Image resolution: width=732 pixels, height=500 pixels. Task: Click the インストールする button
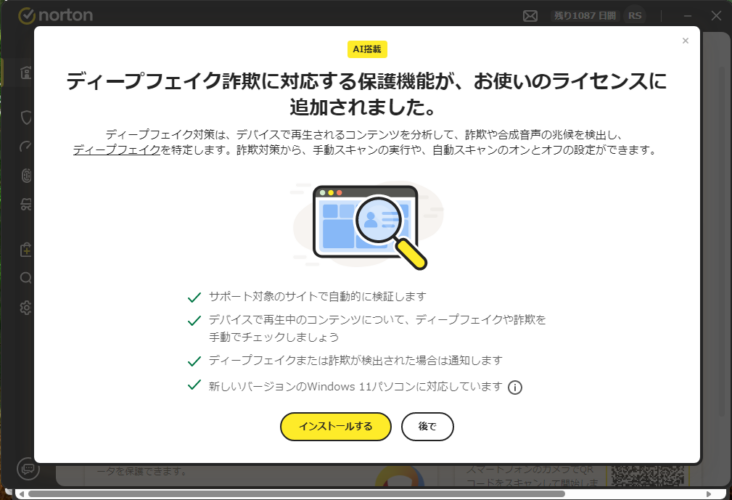click(x=336, y=426)
